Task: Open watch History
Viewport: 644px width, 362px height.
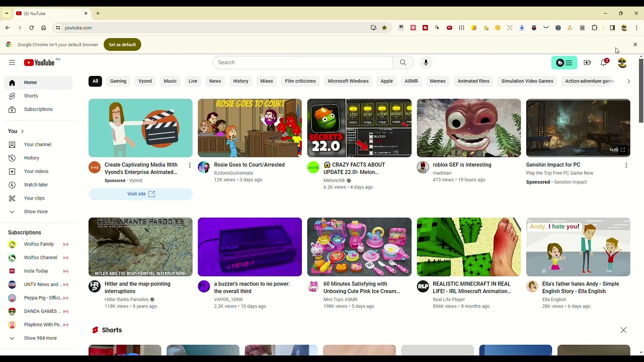Action: [x=38, y=158]
